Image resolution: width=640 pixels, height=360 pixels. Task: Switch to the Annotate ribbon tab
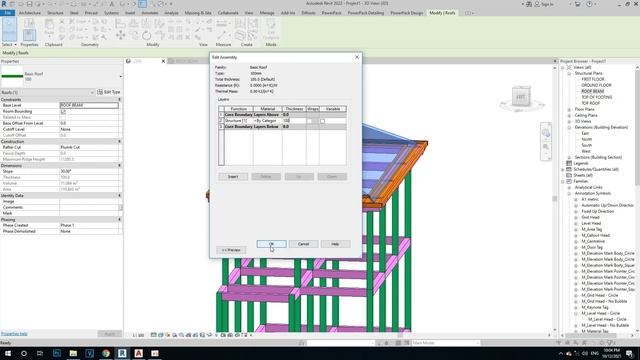[x=149, y=13]
